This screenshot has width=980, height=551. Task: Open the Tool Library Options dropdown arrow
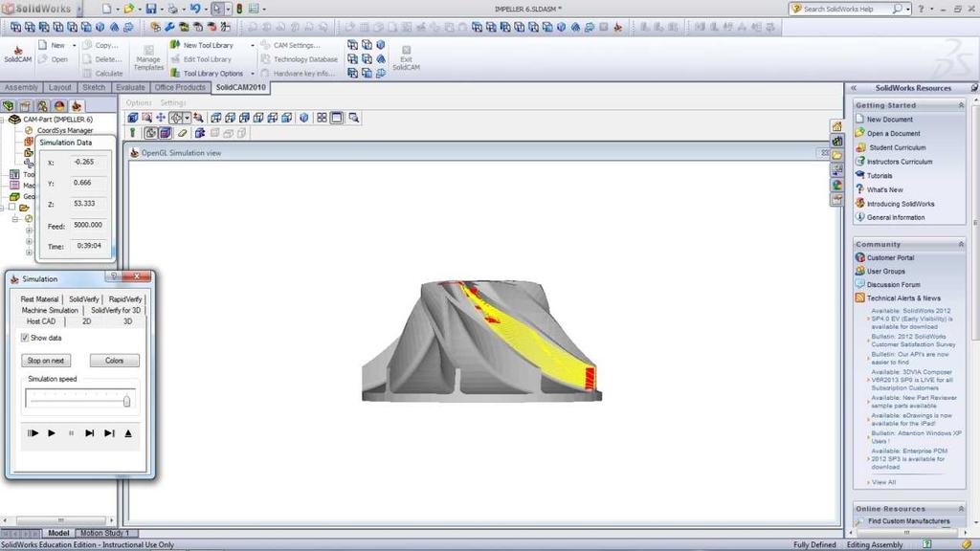point(253,74)
